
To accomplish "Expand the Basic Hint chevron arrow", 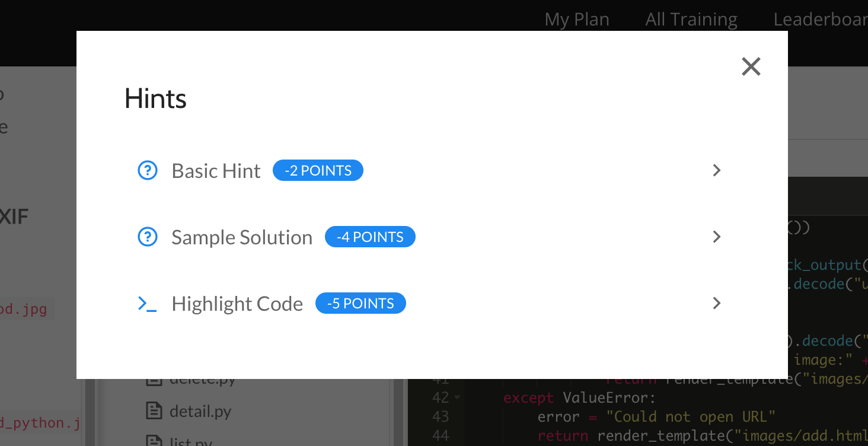I will pyautogui.click(x=716, y=171).
